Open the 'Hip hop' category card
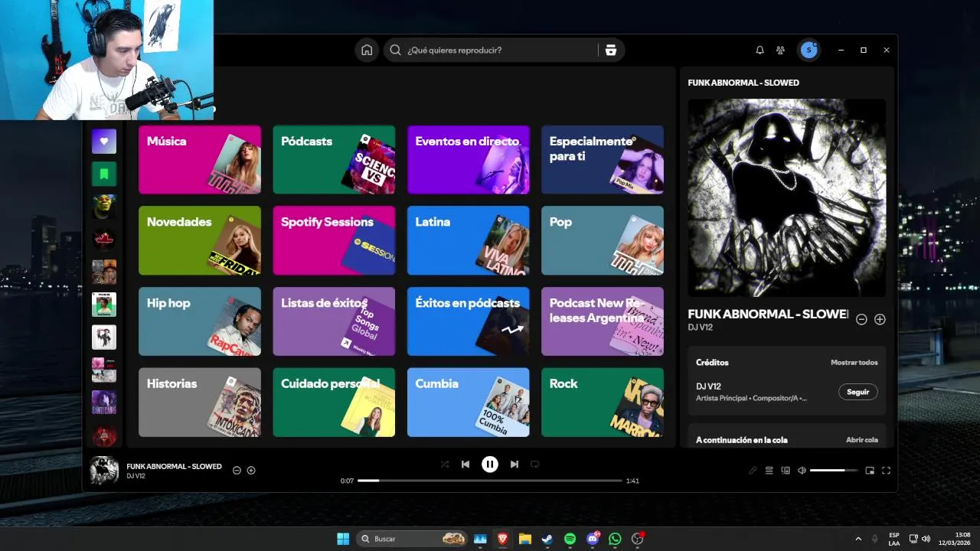 point(200,321)
